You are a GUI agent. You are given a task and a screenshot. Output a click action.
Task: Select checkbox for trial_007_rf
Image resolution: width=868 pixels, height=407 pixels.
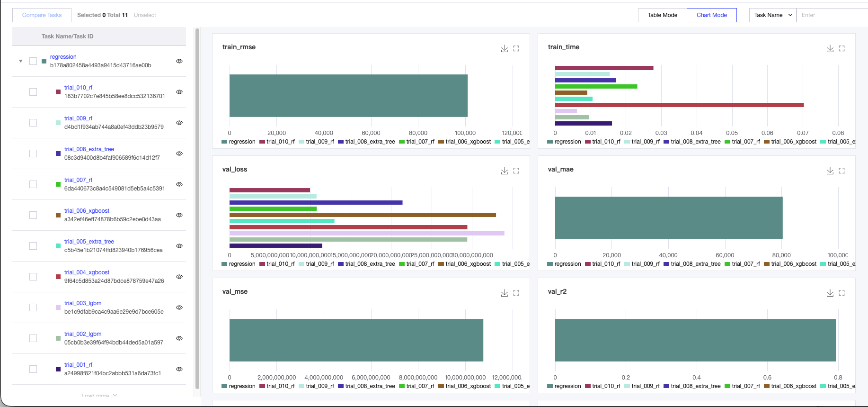pos(33,184)
